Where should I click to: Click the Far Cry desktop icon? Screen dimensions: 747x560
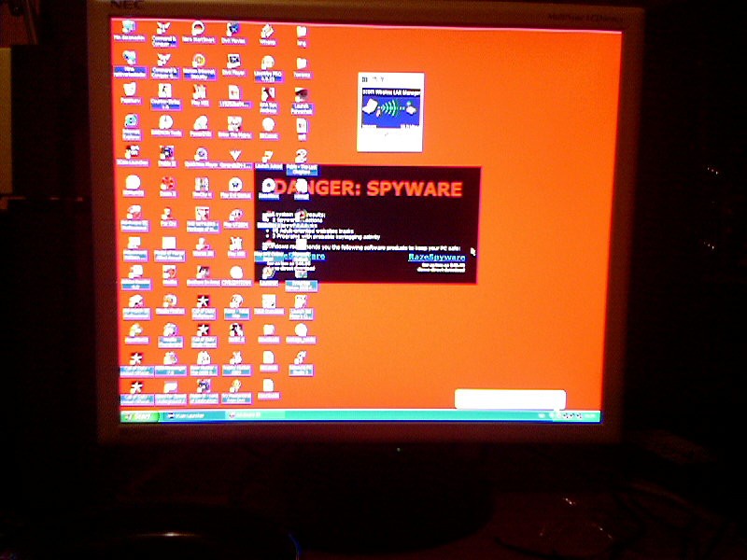coord(168,217)
